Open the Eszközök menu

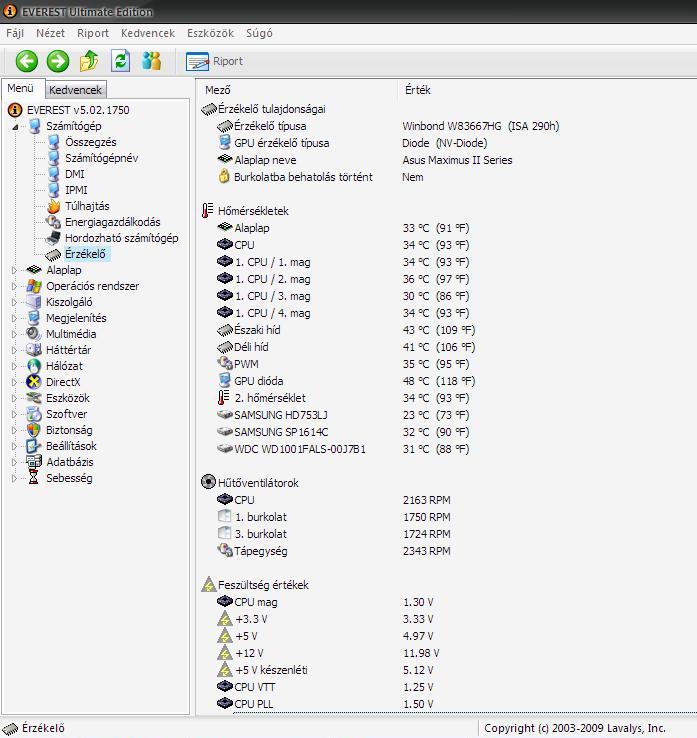tap(210, 33)
